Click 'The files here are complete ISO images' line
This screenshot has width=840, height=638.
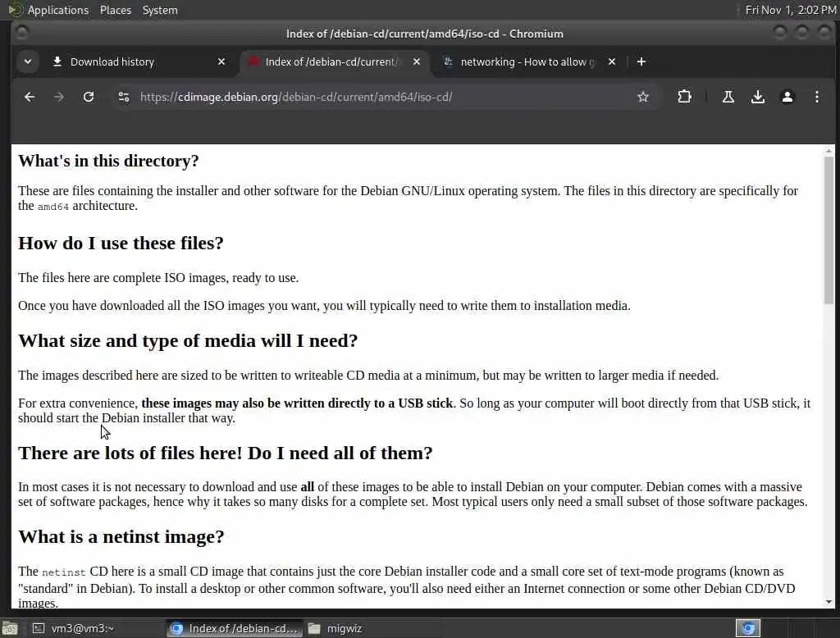(x=158, y=278)
